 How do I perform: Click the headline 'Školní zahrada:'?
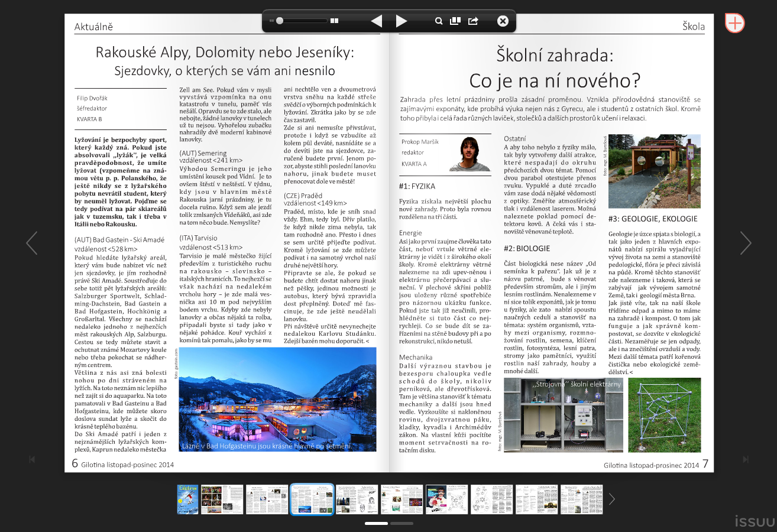click(555, 56)
